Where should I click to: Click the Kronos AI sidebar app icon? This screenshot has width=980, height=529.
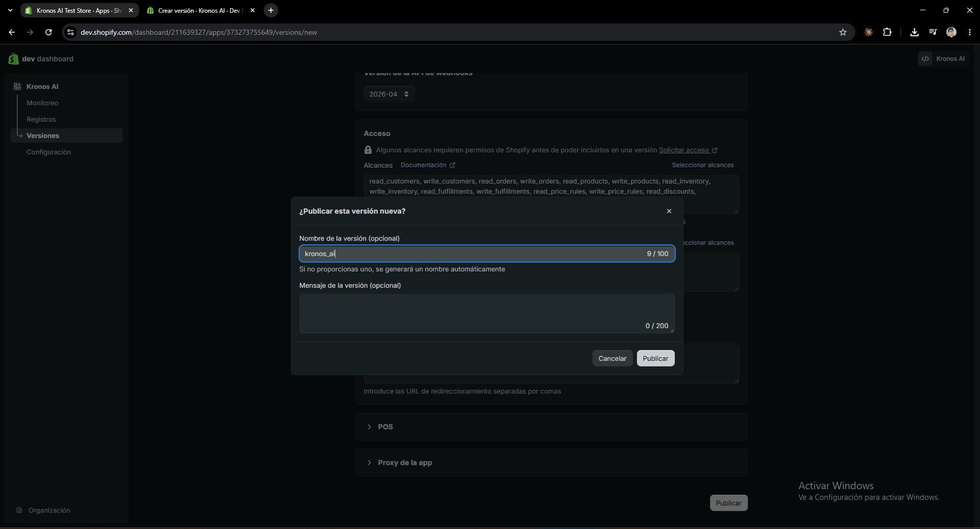click(17, 86)
